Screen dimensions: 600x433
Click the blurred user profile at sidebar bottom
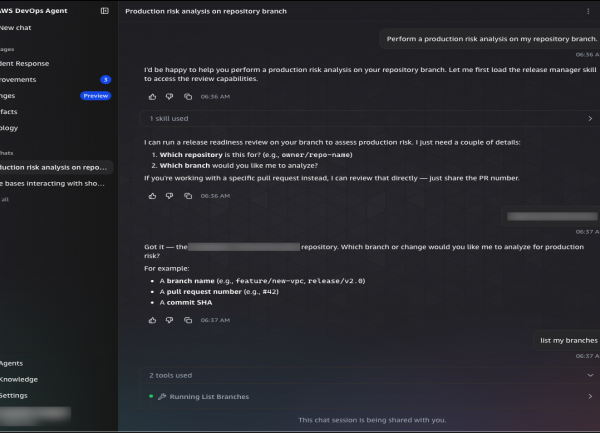pyautogui.click(x=35, y=415)
